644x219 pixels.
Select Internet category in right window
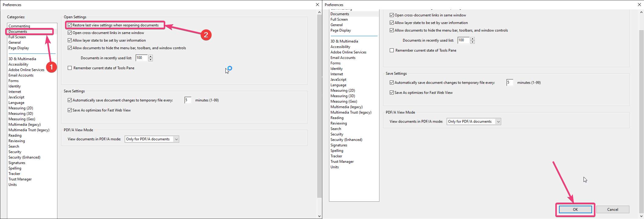(x=337, y=74)
